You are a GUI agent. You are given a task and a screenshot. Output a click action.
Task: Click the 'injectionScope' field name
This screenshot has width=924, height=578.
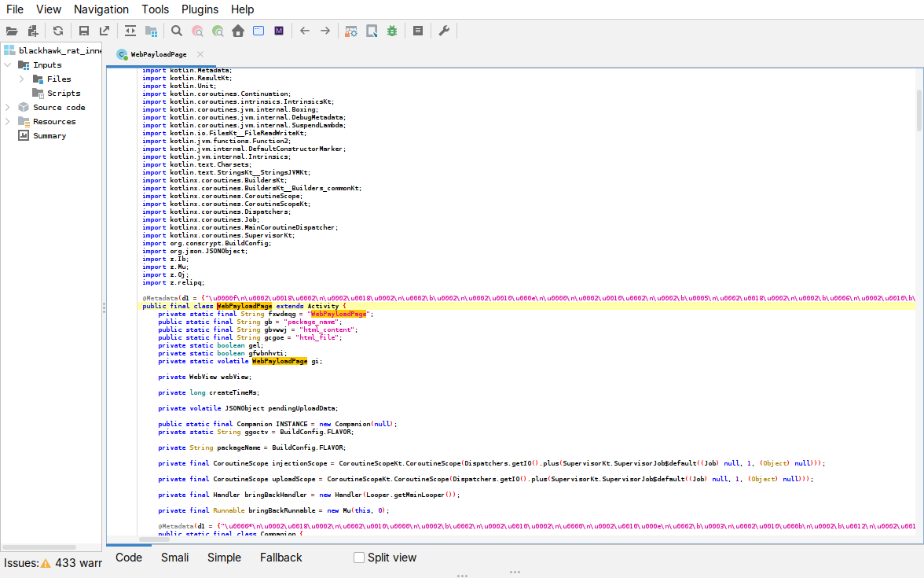(x=299, y=464)
